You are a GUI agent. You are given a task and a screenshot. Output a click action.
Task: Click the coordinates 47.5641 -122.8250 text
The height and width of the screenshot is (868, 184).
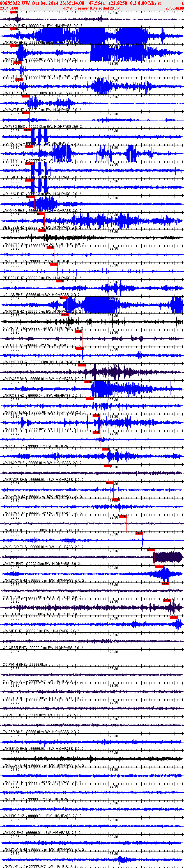[x=108, y=3]
